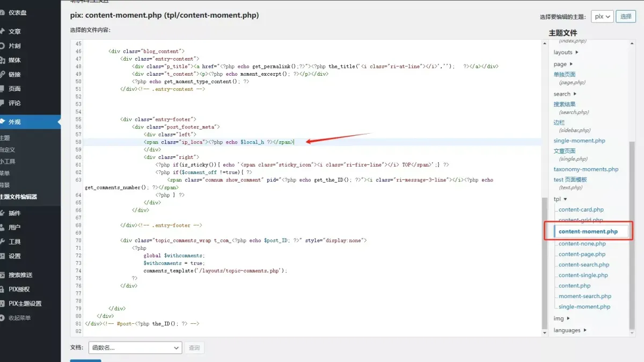
Task: Expand the img folder in file tree
Action: tap(562, 318)
